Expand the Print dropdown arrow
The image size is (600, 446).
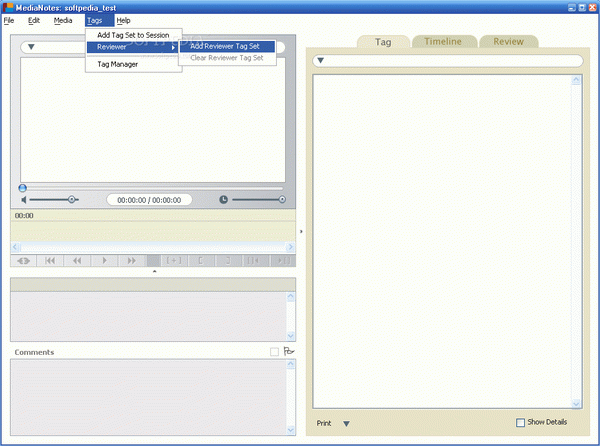(346, 423)
